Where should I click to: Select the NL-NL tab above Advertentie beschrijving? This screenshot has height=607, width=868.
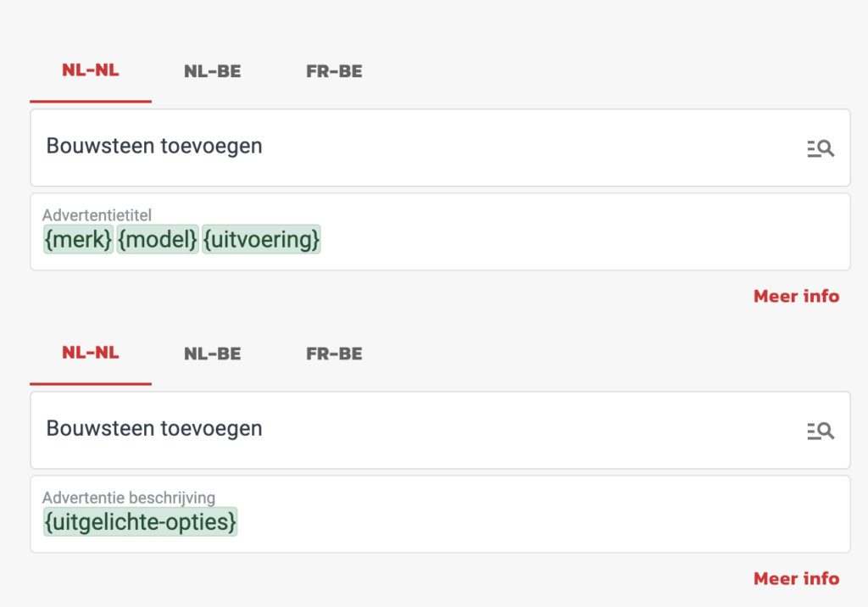point(91,354)
